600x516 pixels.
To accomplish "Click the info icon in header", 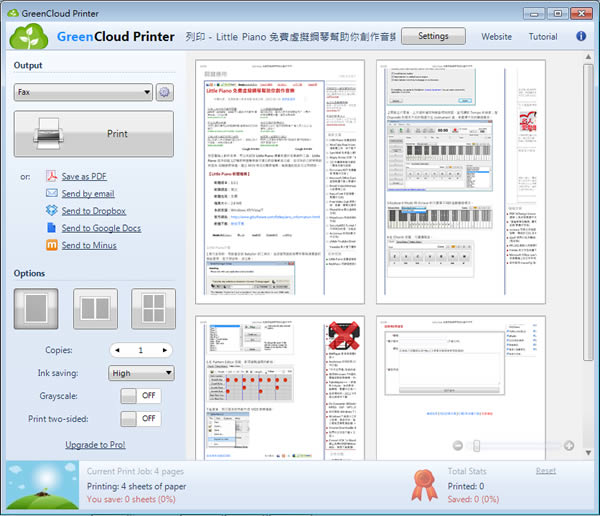I will click(581, 36).
